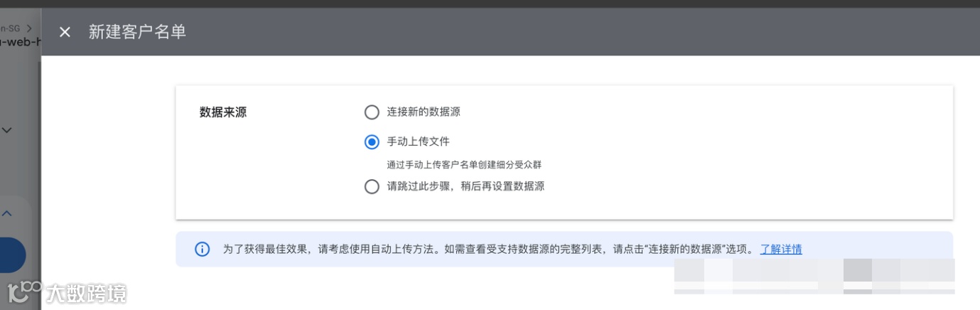Image resolution: width=980 pixels, height=310 pixels.
Task: Click the breadcrumb arrow after n-SG
Action: tap(29, 28)
